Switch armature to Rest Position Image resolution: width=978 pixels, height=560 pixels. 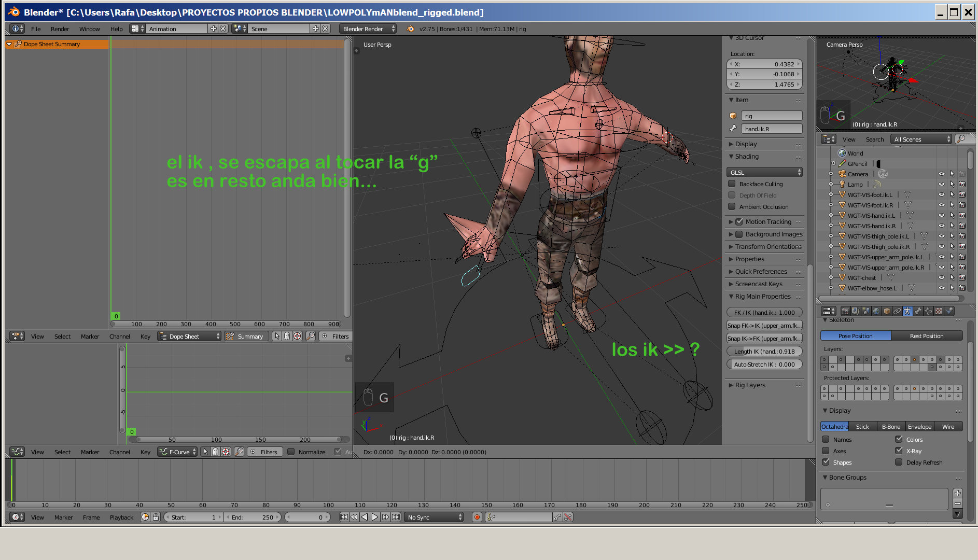pos(926,336)
